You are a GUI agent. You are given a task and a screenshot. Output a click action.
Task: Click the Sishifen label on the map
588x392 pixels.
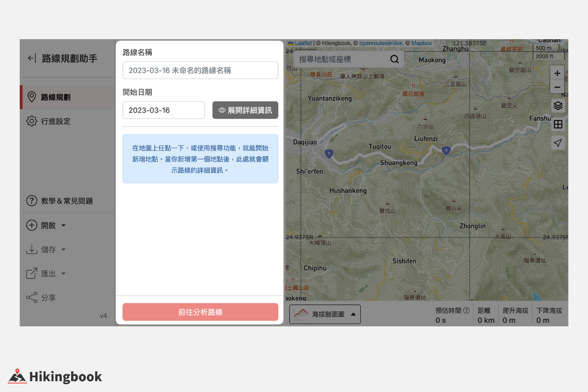[404, 261]
